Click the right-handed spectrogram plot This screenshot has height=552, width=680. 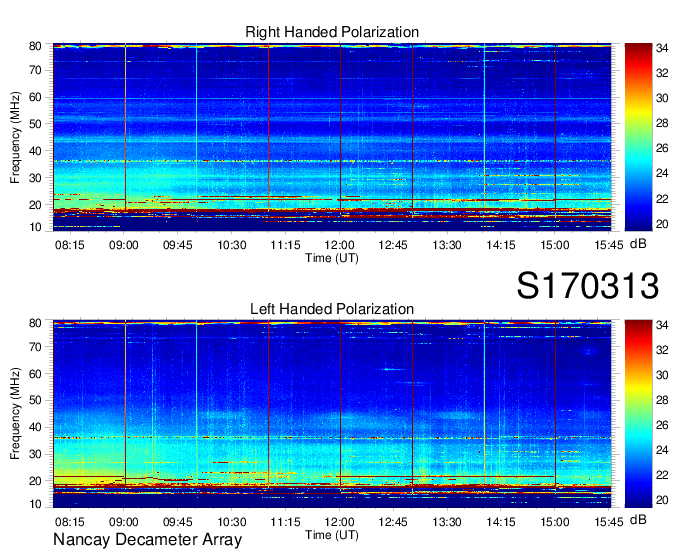point(332,137)
